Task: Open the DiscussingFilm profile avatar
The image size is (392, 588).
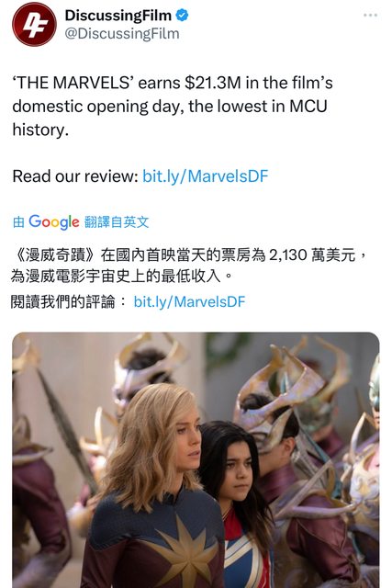Action: tap(34, 24)
